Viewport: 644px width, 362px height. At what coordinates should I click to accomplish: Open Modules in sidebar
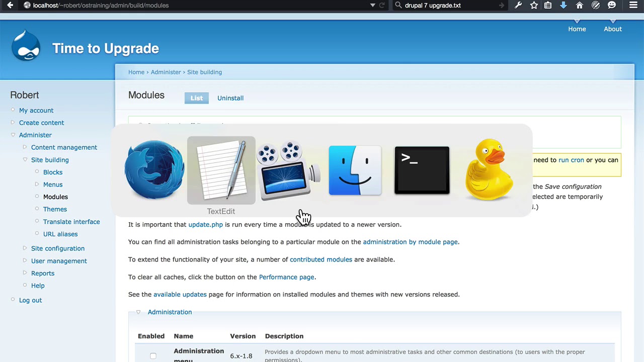point(55,197)
